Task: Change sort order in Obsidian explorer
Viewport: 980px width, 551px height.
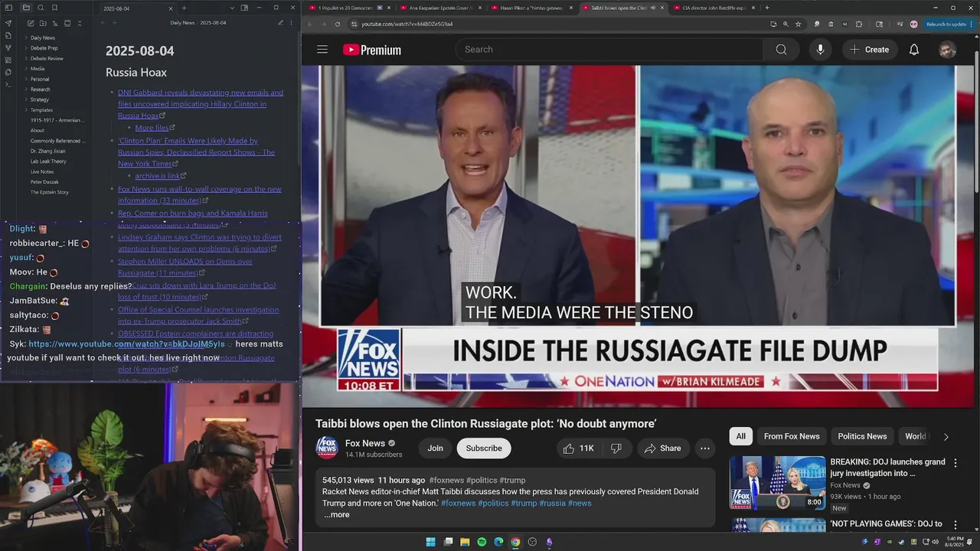Action: pos(55,24)
